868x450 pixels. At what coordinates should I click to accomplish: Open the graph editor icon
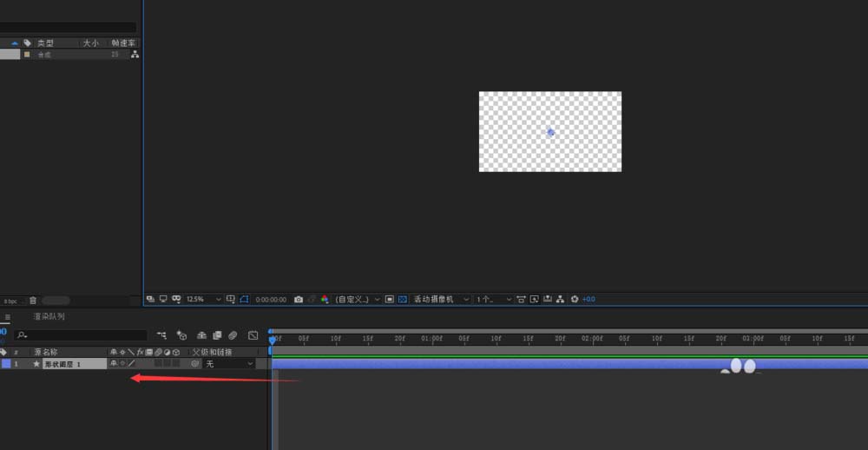point(253,335)
